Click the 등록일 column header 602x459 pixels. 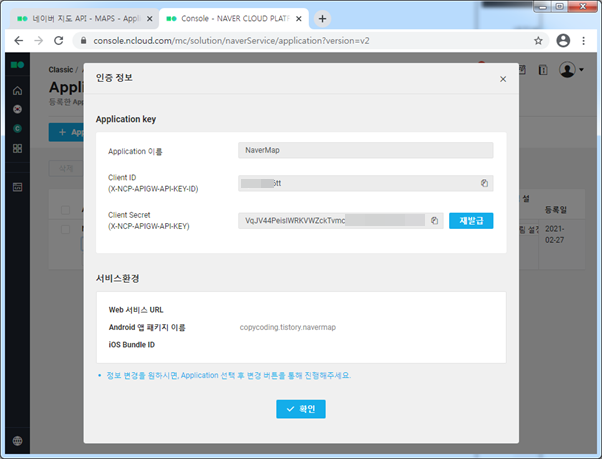(556, 210)
